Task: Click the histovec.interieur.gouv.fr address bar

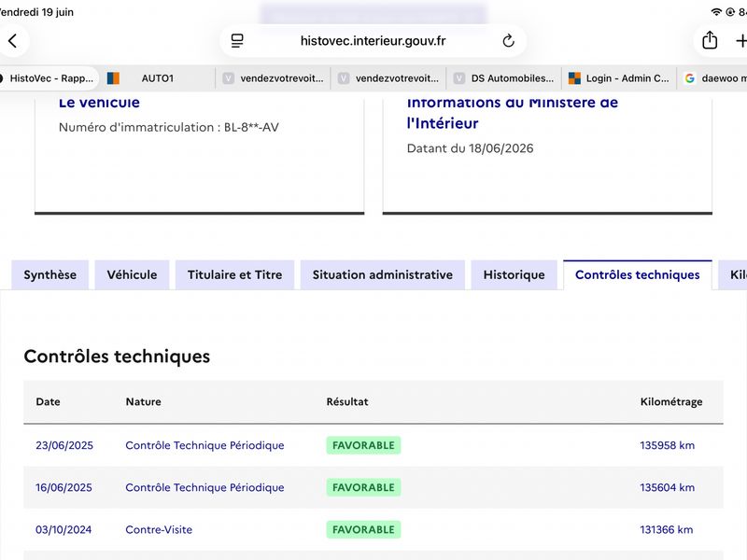Action: pyautogui.click(x=373, y=41)
